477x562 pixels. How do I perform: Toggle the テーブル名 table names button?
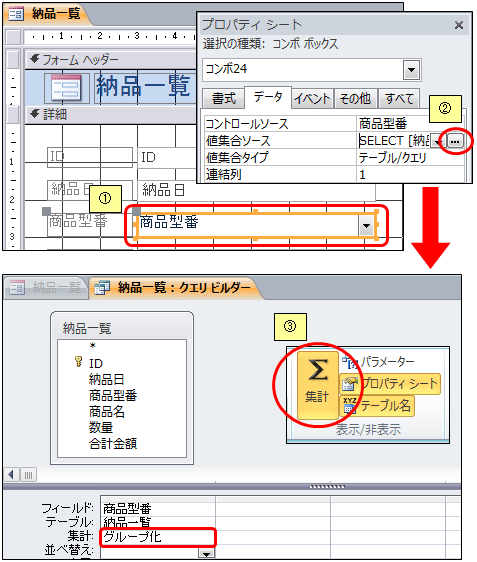[x=377, y=406]
